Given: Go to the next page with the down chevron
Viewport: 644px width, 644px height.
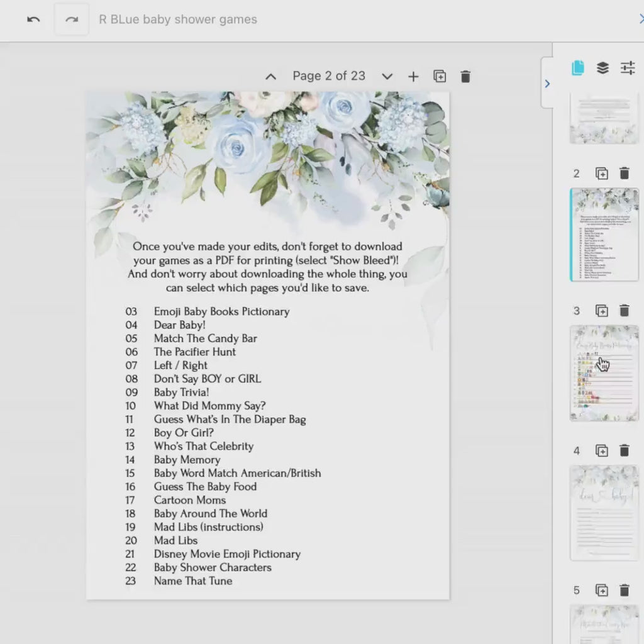Looking at the screenshot, I should [x=387, y=76].
